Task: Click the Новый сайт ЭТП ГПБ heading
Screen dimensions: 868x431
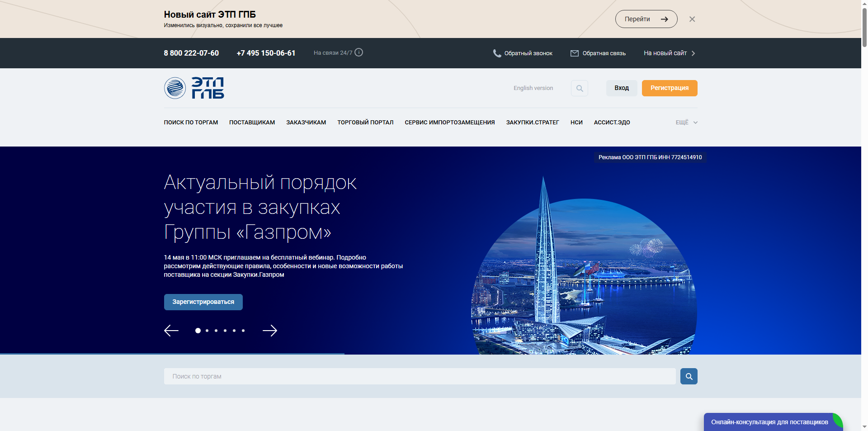Action: [x=210, y=14]
